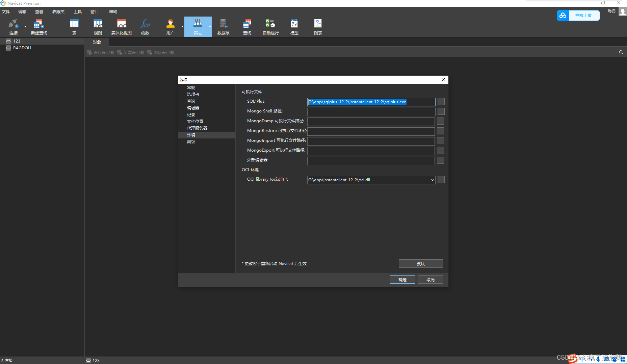The image size is (627, 364).
Task: Open the 帮助 help menu
Action: coord(113,11)
